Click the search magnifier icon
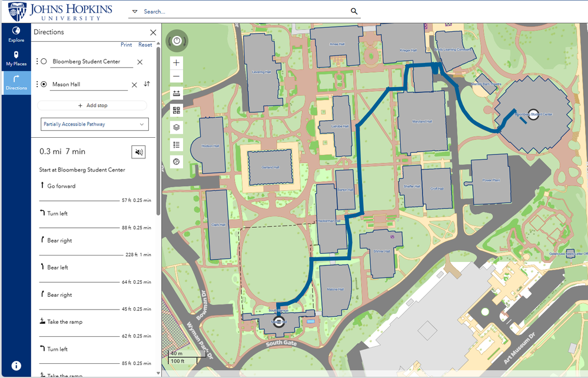The width and height of the screenshot is (588, 378). coord(354,11)
